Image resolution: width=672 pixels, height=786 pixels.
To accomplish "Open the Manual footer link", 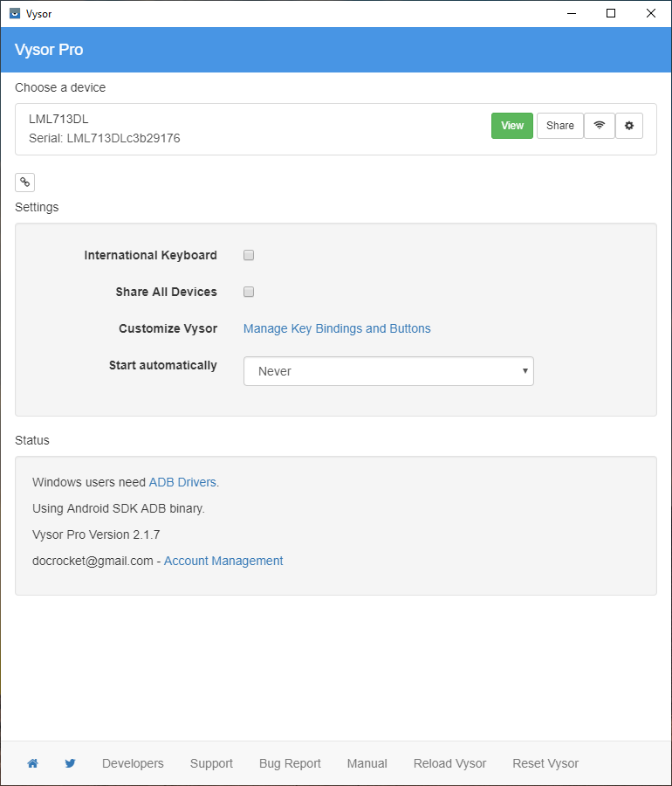I will click(367, 763).
